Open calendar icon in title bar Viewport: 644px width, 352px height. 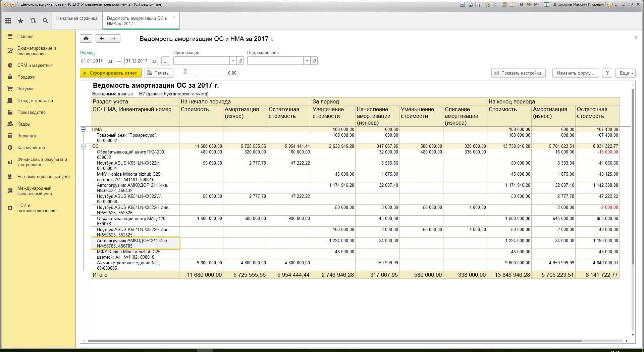pos(512,4)
